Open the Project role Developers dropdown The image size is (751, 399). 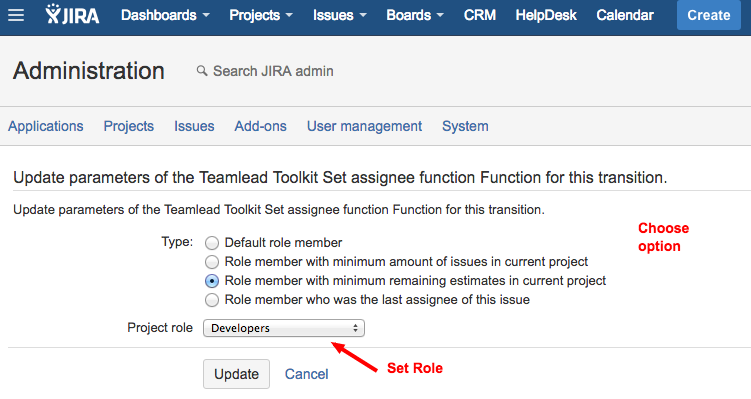click(x=284, y=328)
